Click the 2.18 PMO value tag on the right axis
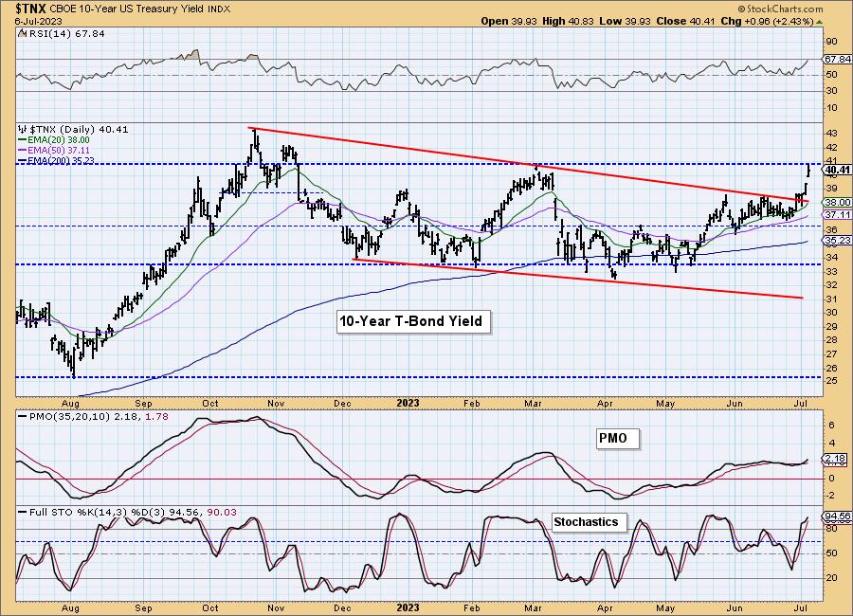Screen dimensions: 853x616 tap(836, 459)
